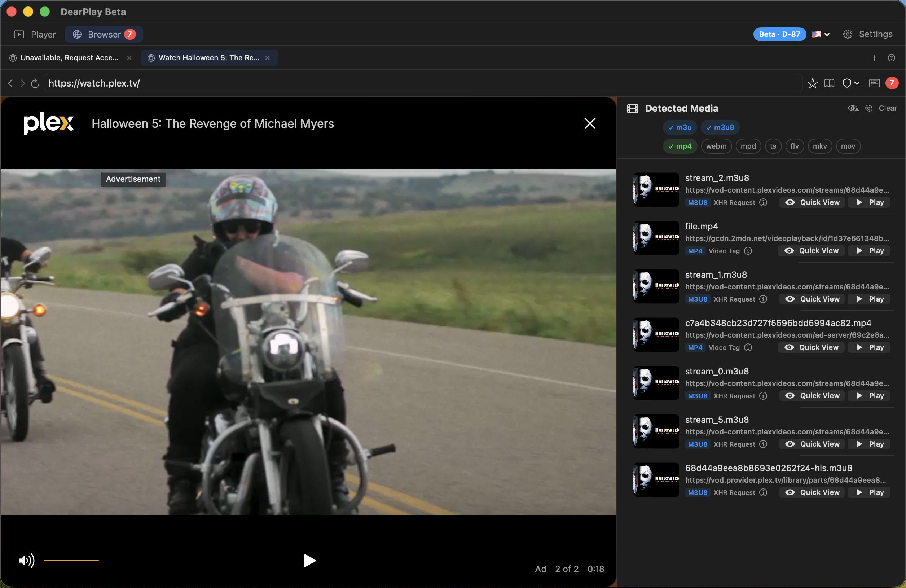
Task: Disable the mp4 format filter
Action: (x=680, y=146)
